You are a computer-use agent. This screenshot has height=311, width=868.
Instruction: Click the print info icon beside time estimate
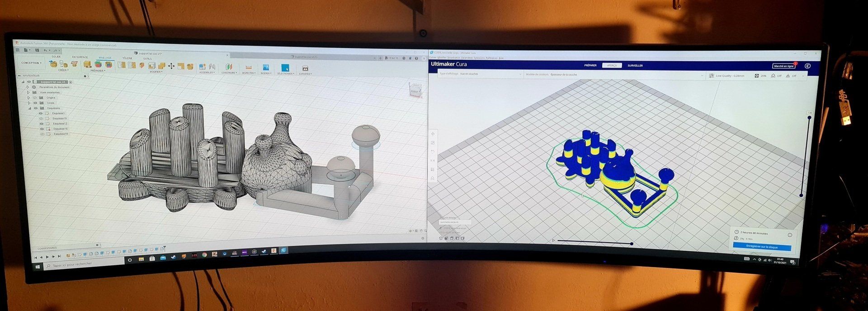790,235
